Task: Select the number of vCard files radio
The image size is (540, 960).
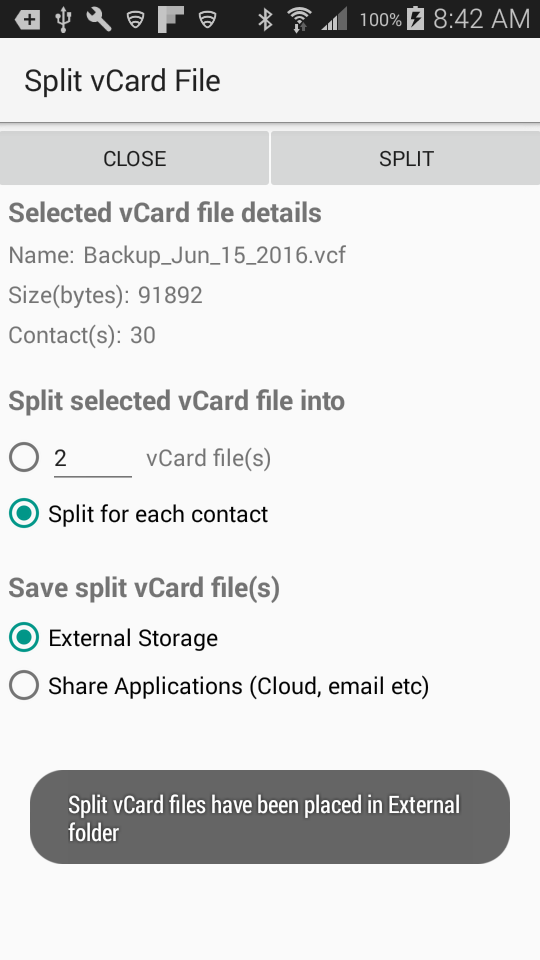Action: (24, 457)
